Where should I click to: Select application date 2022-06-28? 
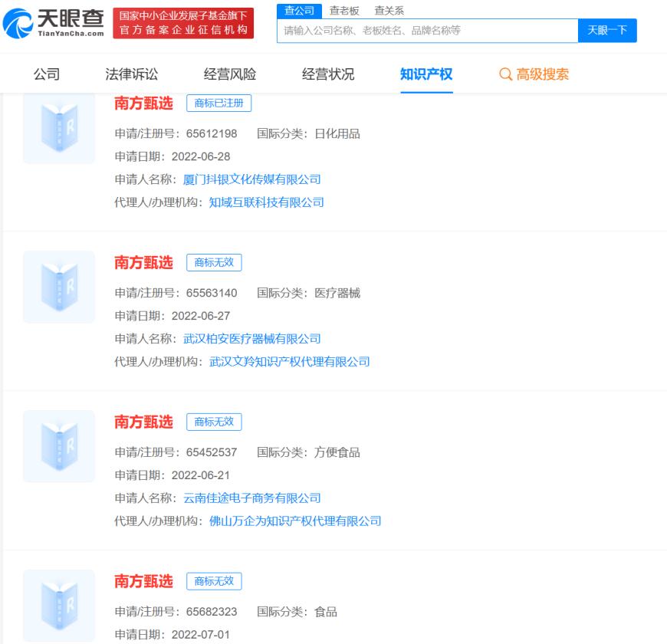tap(201, 156)
